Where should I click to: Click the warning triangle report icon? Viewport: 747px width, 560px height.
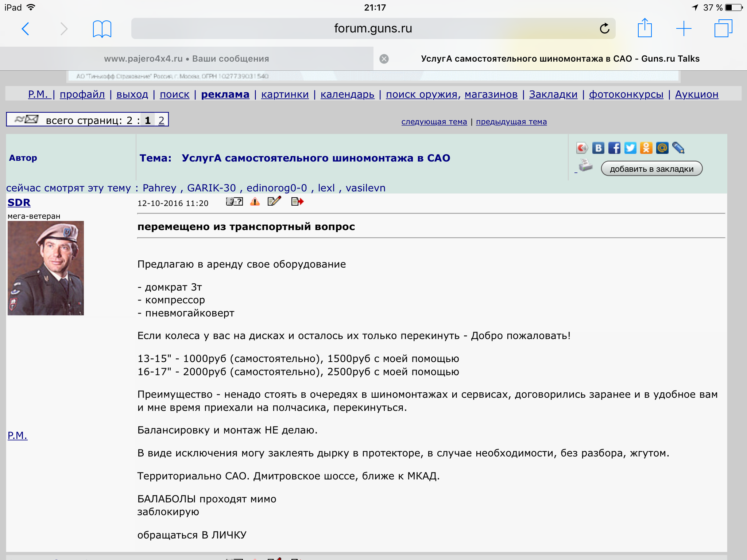pyautogui.click(x=255, y=202)
